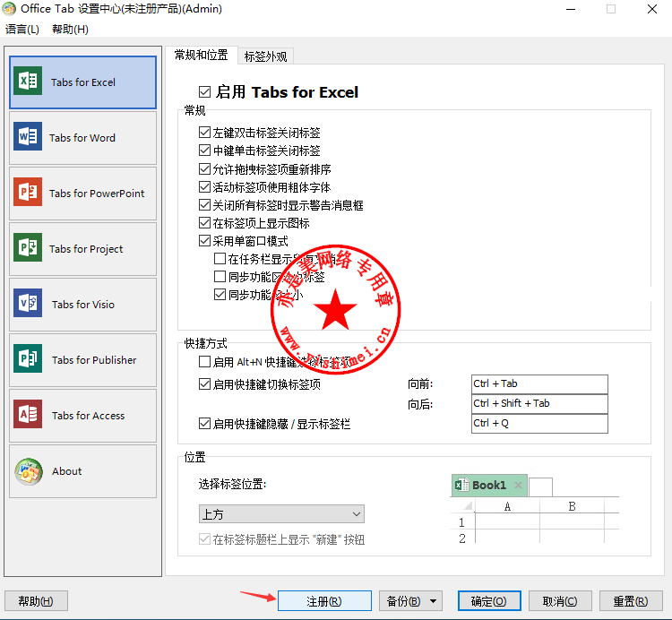Open the 语言(L) menu

pyautogui.click(x=22, y=30)
